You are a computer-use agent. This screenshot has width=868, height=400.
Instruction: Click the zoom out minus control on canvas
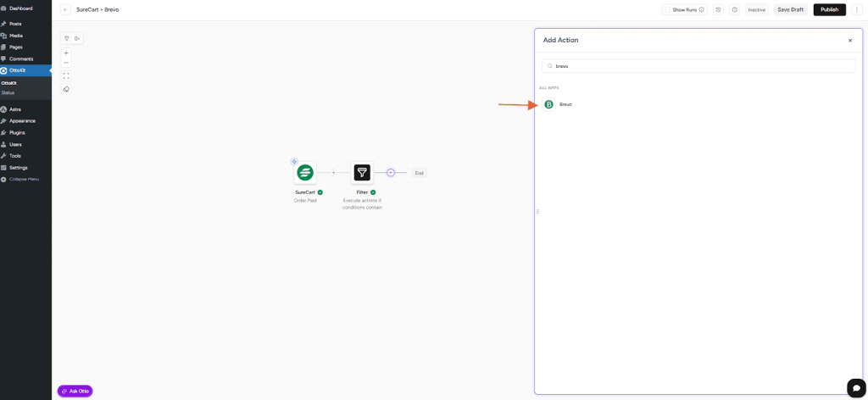66,63
